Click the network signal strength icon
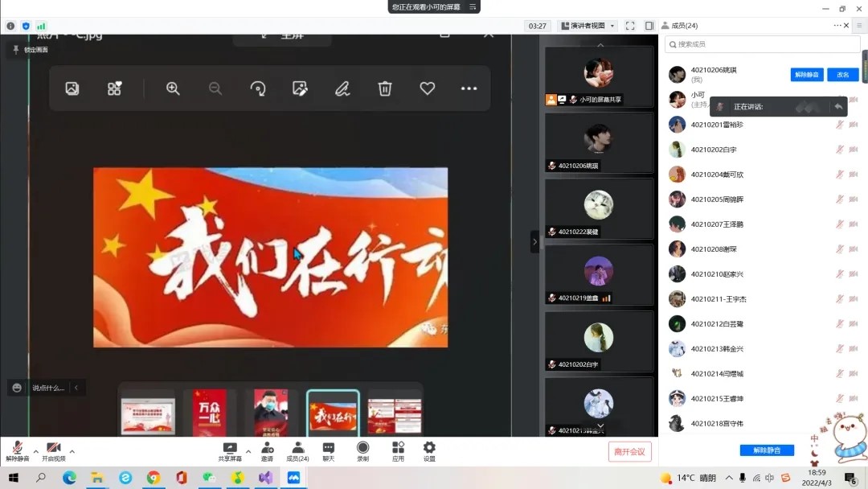The image size is (868, 489). tap(41, 26)
